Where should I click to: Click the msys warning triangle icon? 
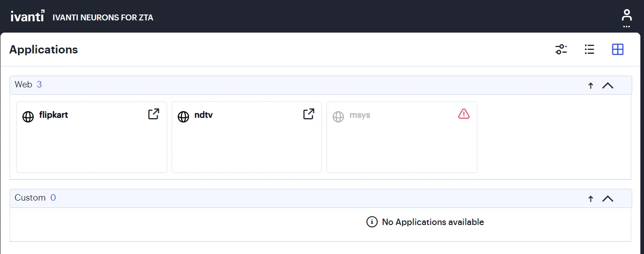coord(464,114)
